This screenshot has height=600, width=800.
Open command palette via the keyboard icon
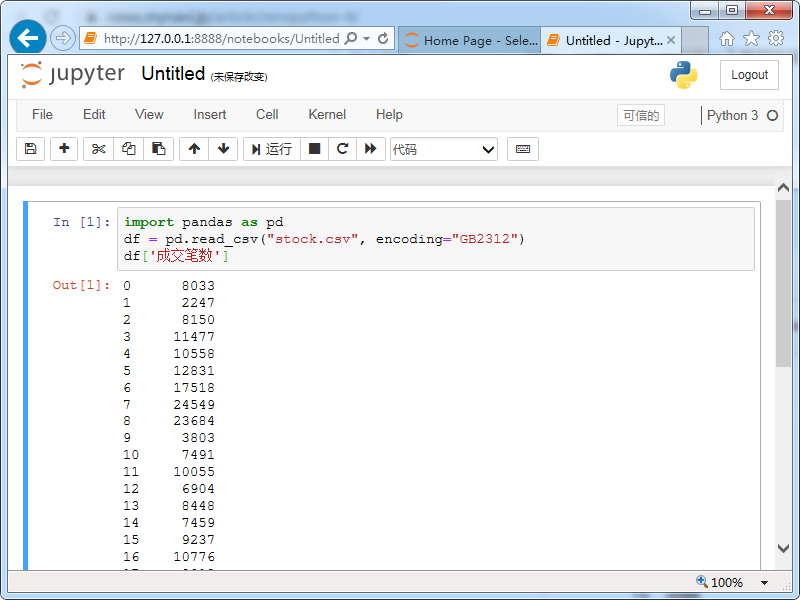click(522, 148)
